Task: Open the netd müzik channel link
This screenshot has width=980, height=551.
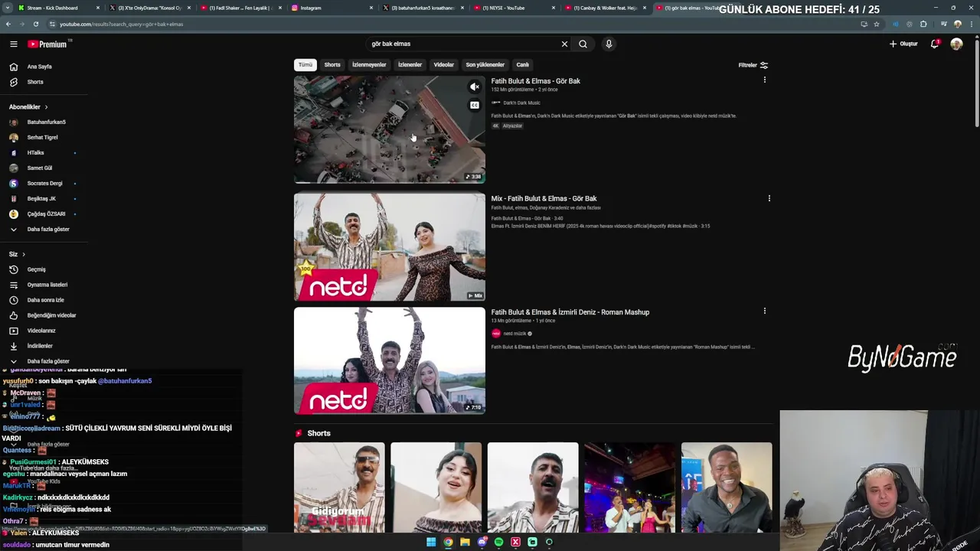Action: coord(514,334)
